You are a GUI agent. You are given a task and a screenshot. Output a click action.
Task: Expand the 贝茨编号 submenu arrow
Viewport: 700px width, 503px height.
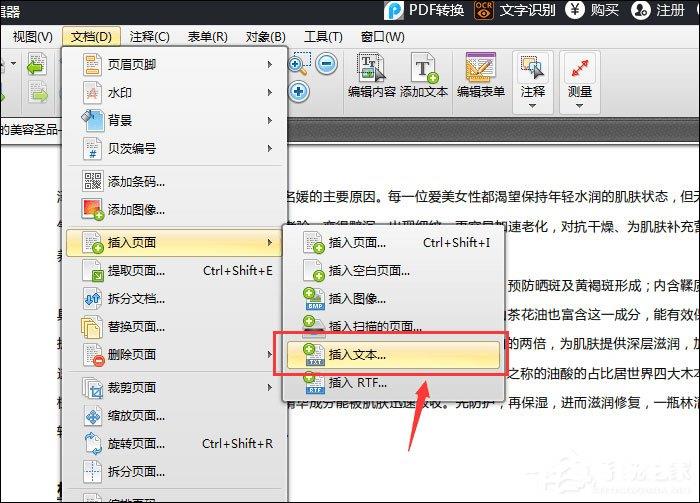click(x=270, y=149)
